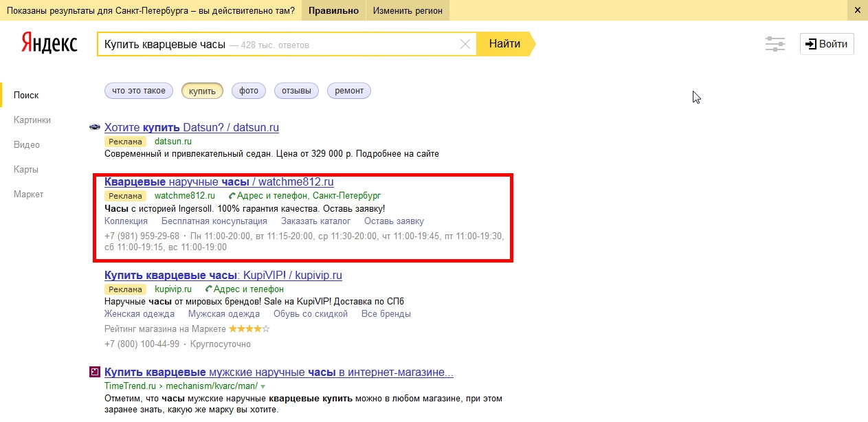
Task: Click the 'Рейтинг магазина на Маркете' text
Action: coord(165,329)
